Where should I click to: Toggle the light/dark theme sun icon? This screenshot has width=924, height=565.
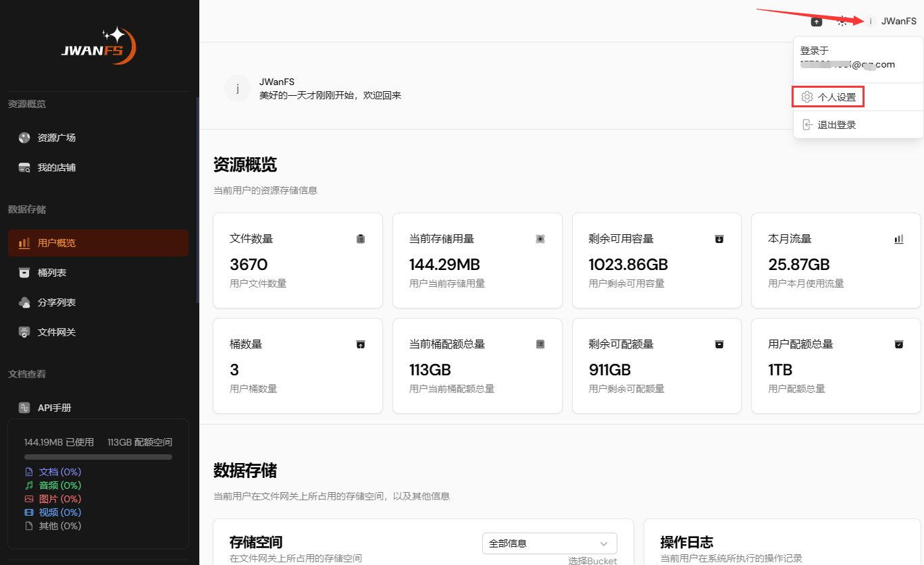(842, 22)
